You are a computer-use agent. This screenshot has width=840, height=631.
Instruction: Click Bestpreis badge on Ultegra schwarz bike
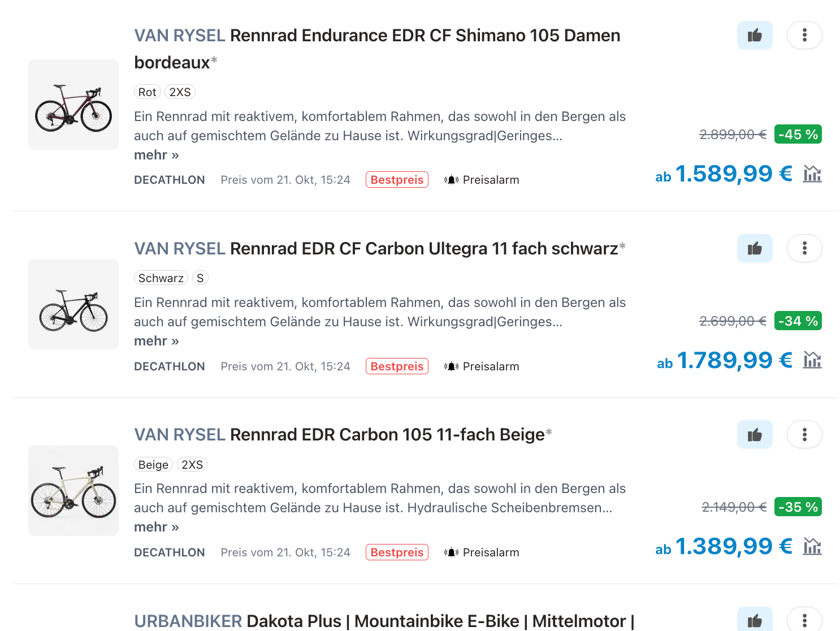pos(397,366)
